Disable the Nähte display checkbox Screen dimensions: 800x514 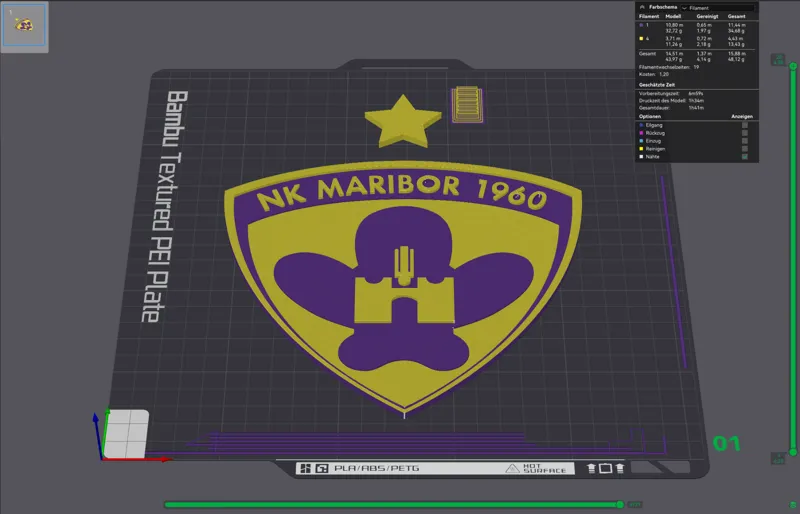click(x=745, y=157)
